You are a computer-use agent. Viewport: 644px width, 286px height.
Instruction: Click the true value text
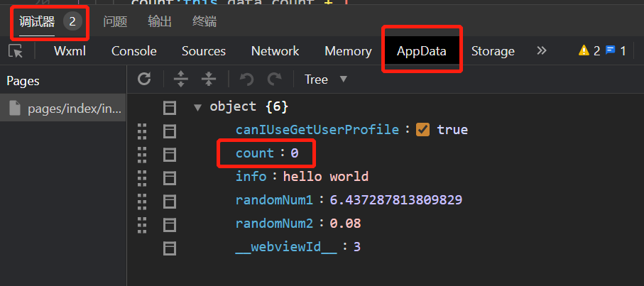tap(452, 130)
